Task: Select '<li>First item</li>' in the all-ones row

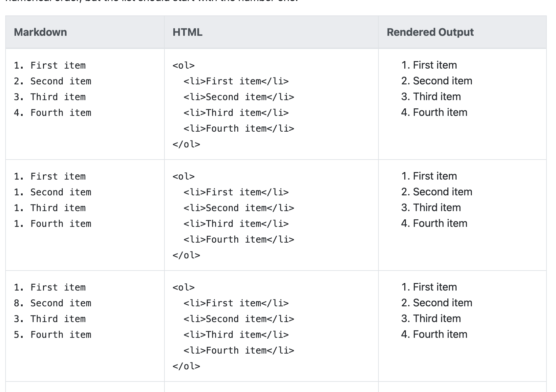Action: [x=236, y=192]
